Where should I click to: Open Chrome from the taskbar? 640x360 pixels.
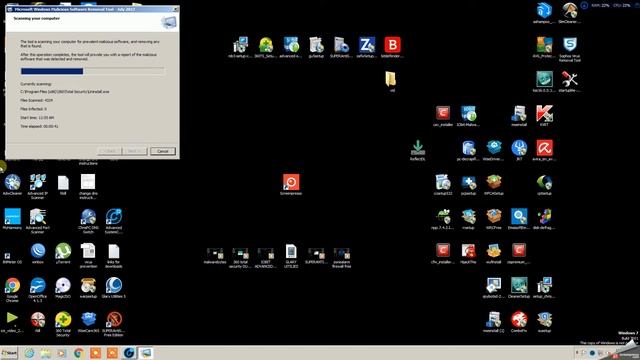79,353
